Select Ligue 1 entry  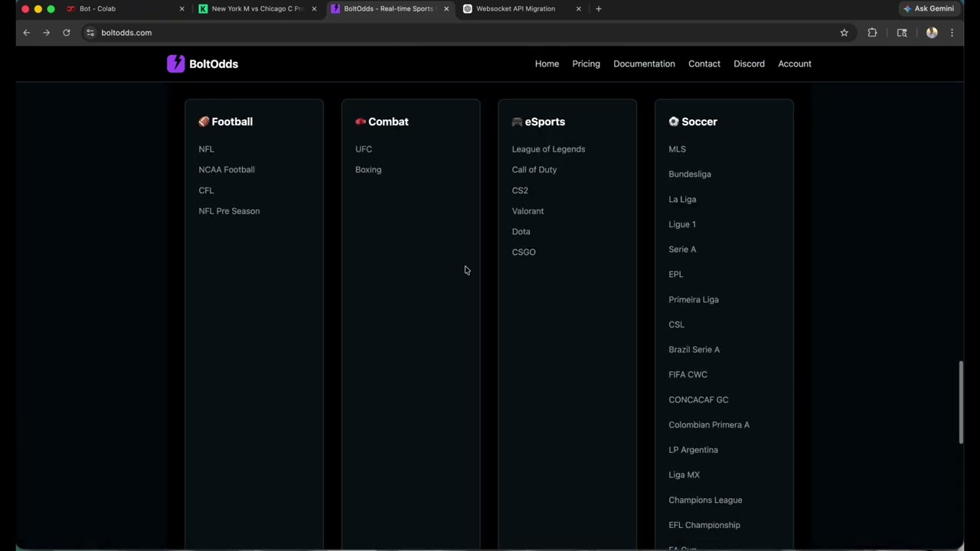pos(682,225)
